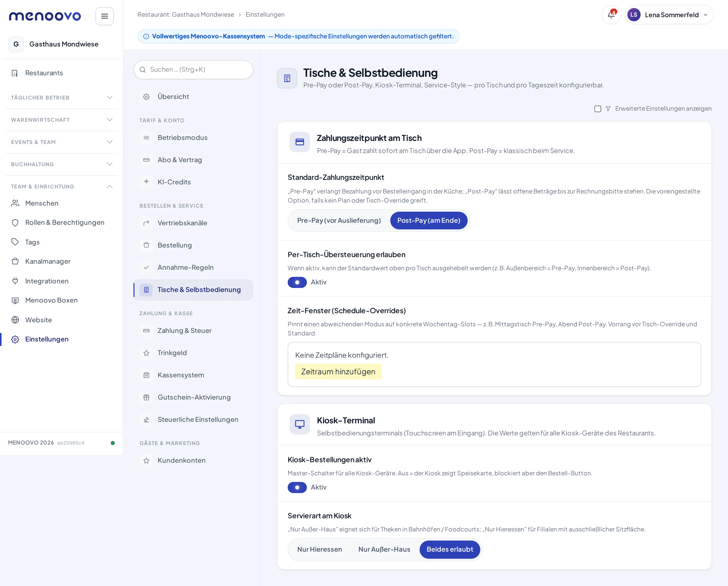Expand the Events & Team section

coord(61,142)
